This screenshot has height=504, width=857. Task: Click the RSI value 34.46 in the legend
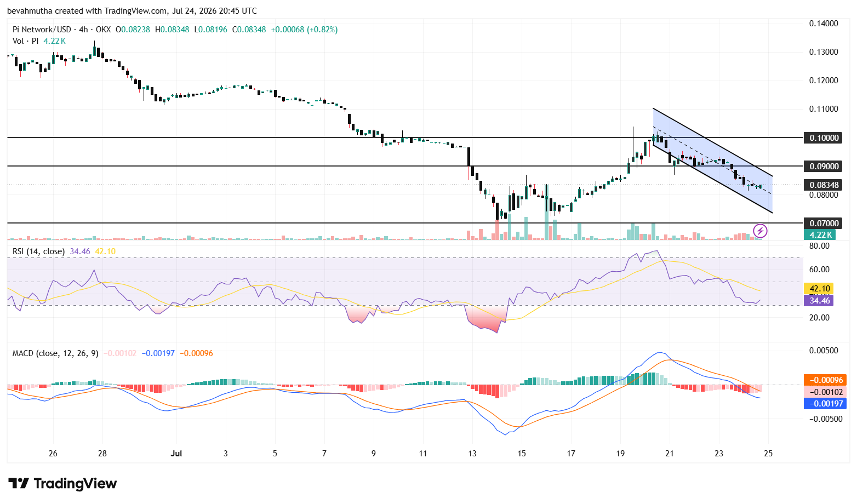(80, 251)
